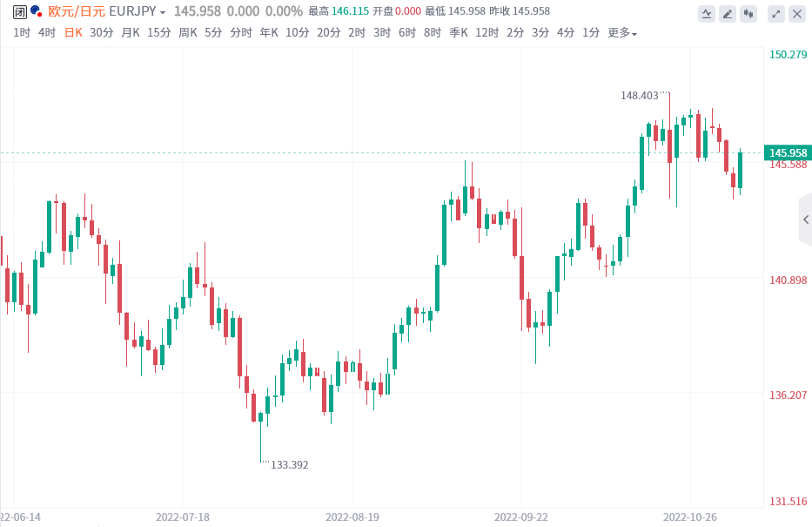
Task: Click the 148.403 high price marker
Action: coord(640,94)
